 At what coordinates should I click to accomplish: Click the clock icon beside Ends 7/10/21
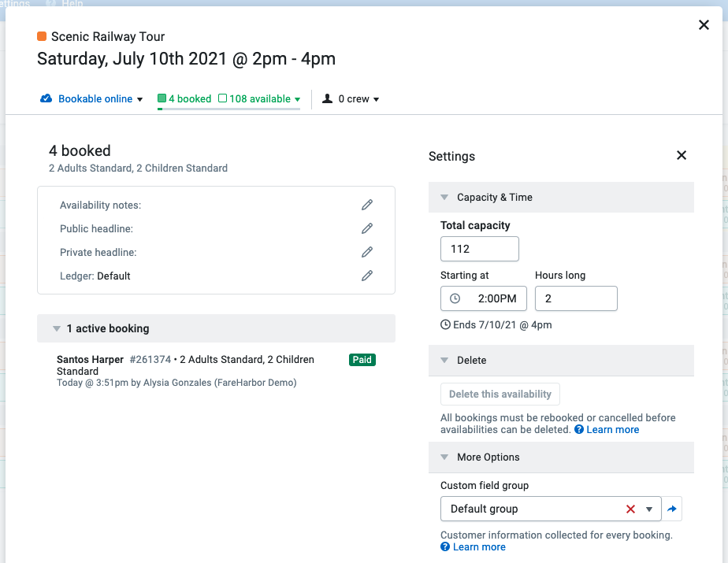(445, 324)
